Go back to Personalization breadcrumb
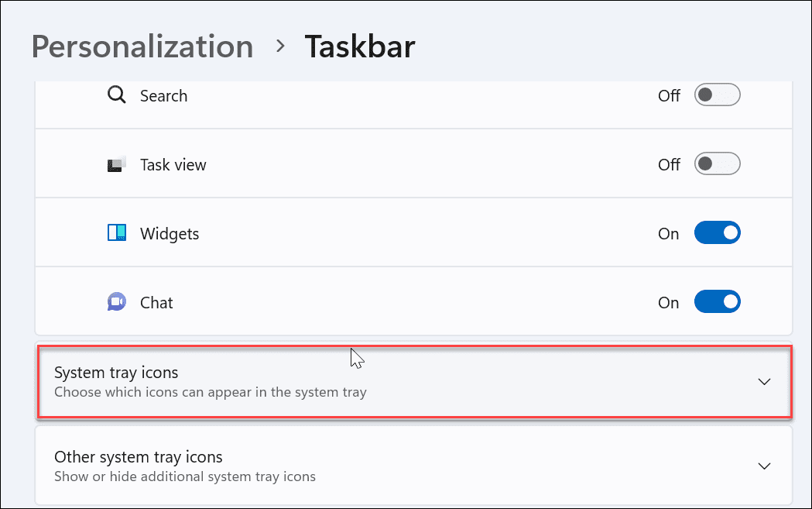This screenshot has height=509, width=812. pos(142,46)
